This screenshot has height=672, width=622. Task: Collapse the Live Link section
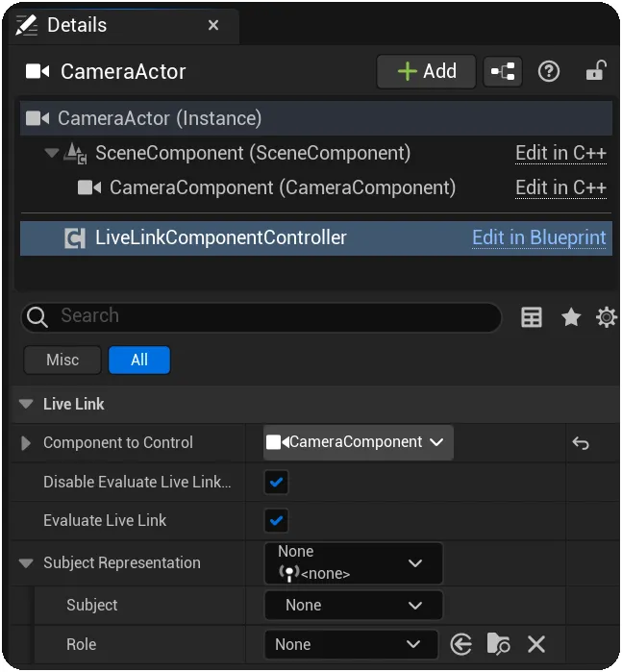tap(26, 404)
